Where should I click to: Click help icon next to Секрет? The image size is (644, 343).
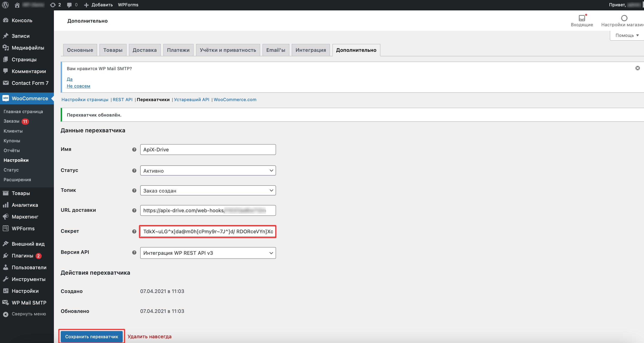coord(134,232)
